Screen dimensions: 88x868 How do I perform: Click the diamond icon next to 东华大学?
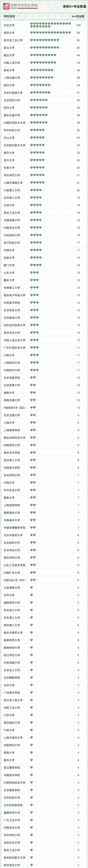click(x=32, y=595)
